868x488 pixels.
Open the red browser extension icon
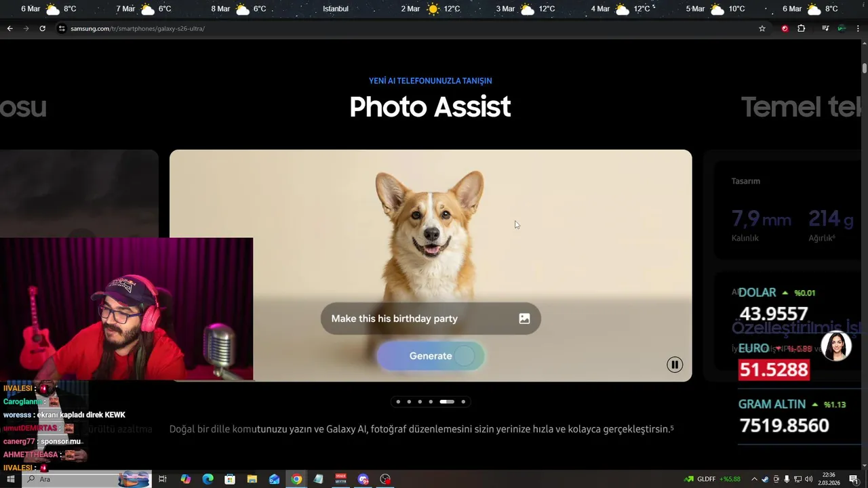point(785,28)
